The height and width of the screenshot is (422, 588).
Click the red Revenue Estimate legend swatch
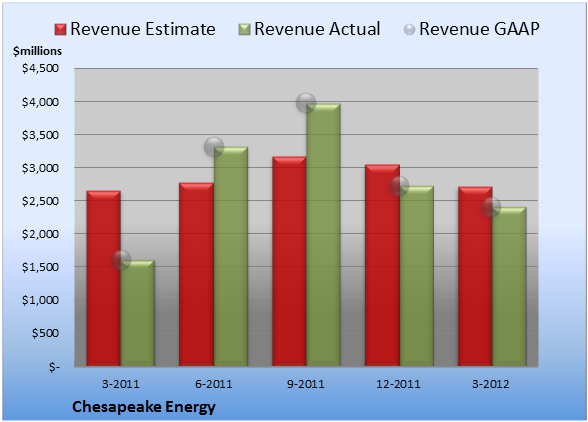point(60,30)
